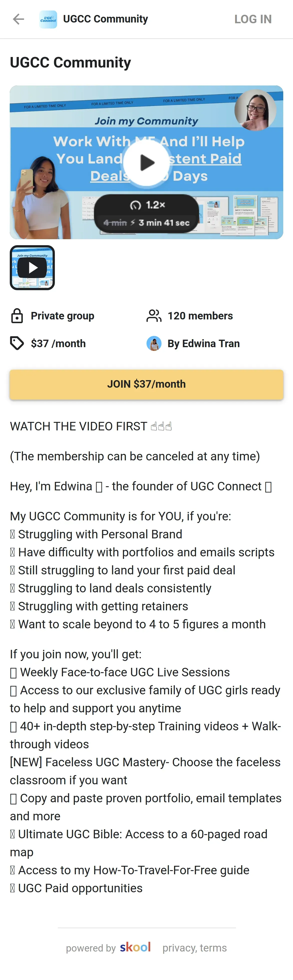Click the price tag icon

[17, 343]
